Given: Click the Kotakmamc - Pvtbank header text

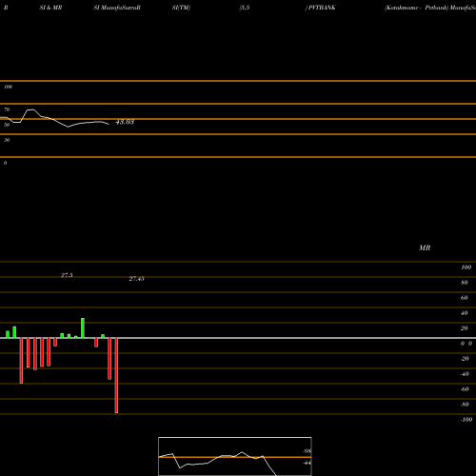Looking at the screenshot, I should tap(416, 8).
